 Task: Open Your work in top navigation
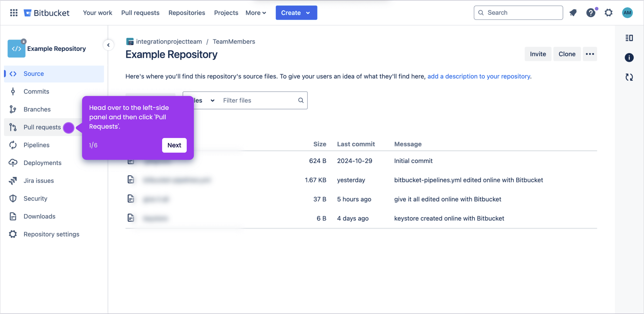tap(97, 13)
